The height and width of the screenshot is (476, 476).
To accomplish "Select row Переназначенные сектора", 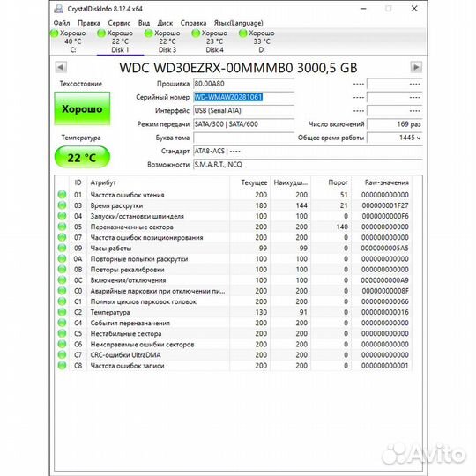I will pyautogui.click(x=234, y=227).
